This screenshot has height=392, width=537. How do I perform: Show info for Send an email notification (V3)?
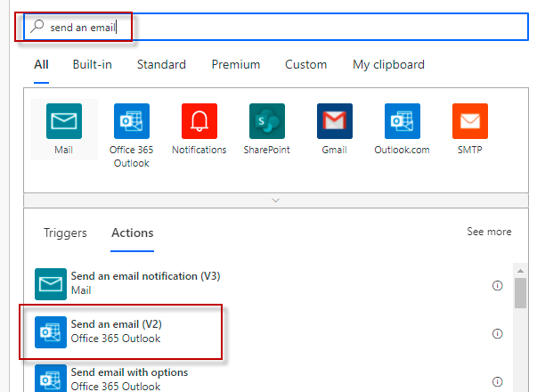[x=497, y=285]
